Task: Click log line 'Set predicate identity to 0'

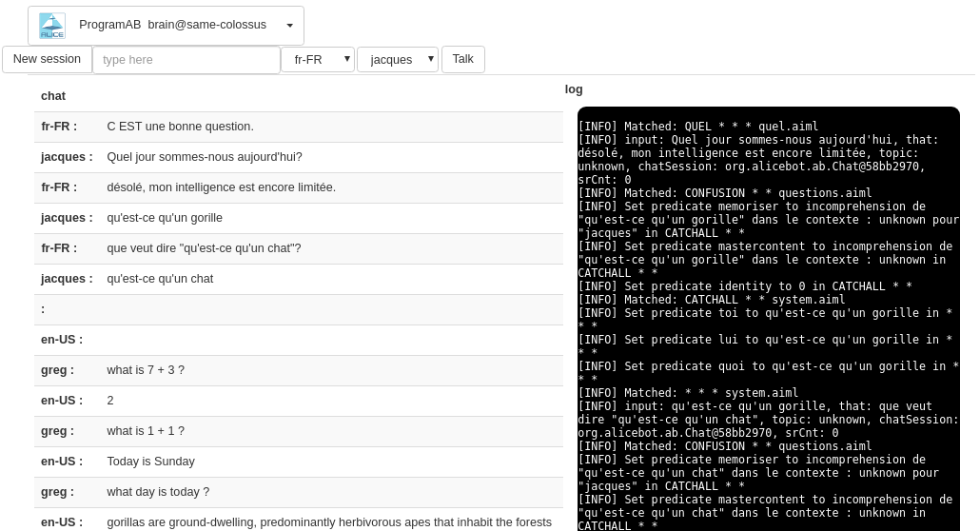Action: (x=745, y=286)
